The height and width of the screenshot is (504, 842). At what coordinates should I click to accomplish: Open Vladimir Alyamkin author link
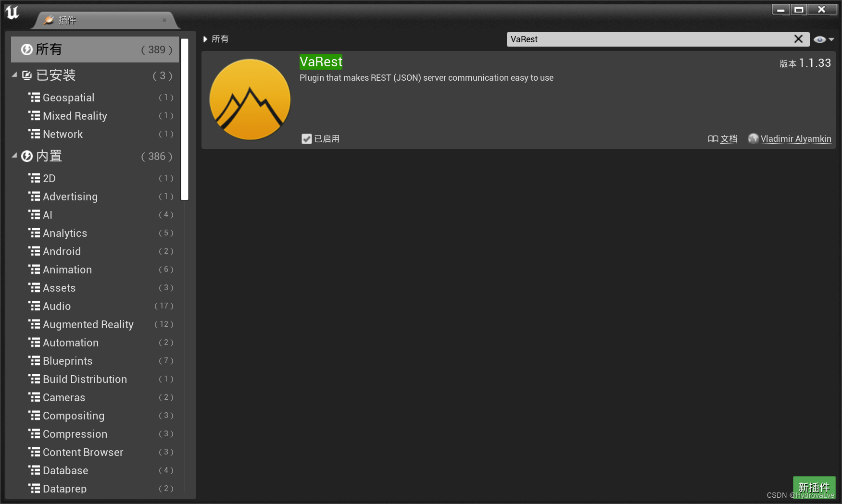coord(796,139)
